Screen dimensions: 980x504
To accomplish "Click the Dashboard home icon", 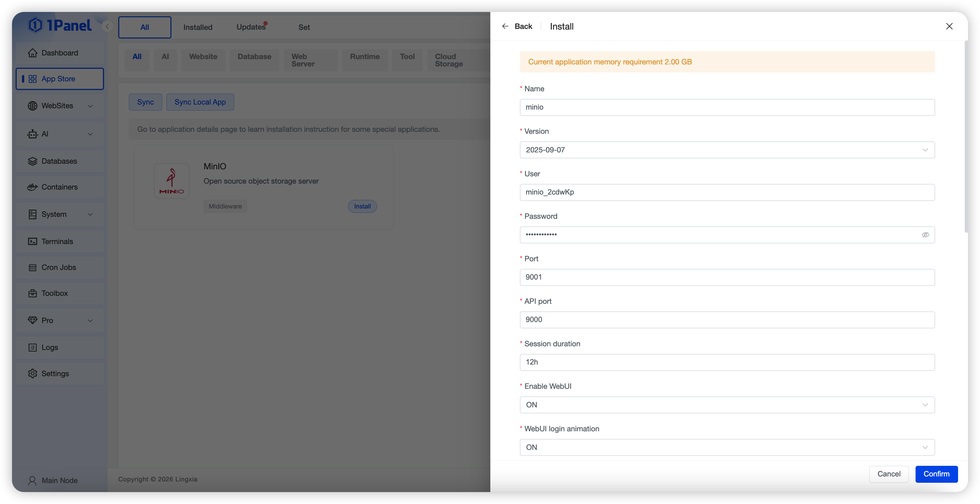I will click(32, 53).
